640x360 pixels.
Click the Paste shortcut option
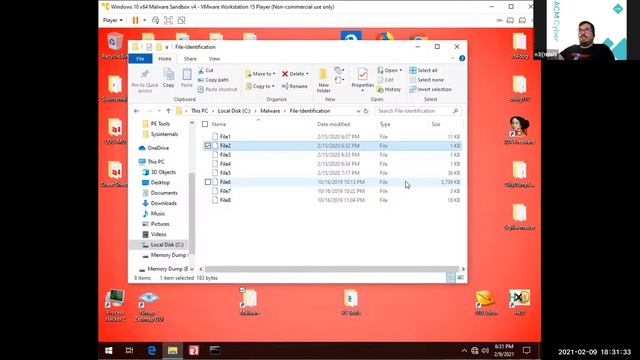pyautogui.click(x=217, y=89)
